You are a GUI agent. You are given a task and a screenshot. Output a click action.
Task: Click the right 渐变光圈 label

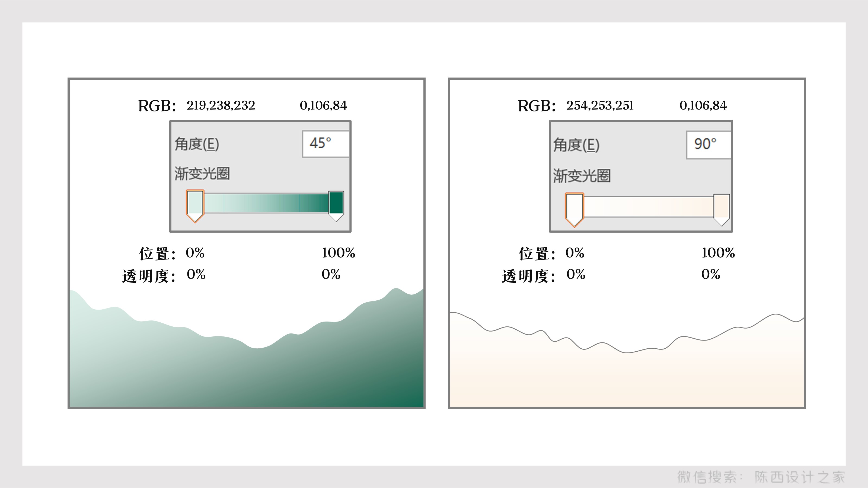[582, 175]
